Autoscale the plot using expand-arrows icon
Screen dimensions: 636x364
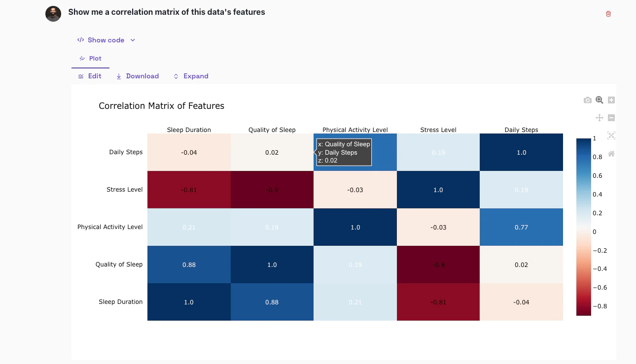click(611, 135)
